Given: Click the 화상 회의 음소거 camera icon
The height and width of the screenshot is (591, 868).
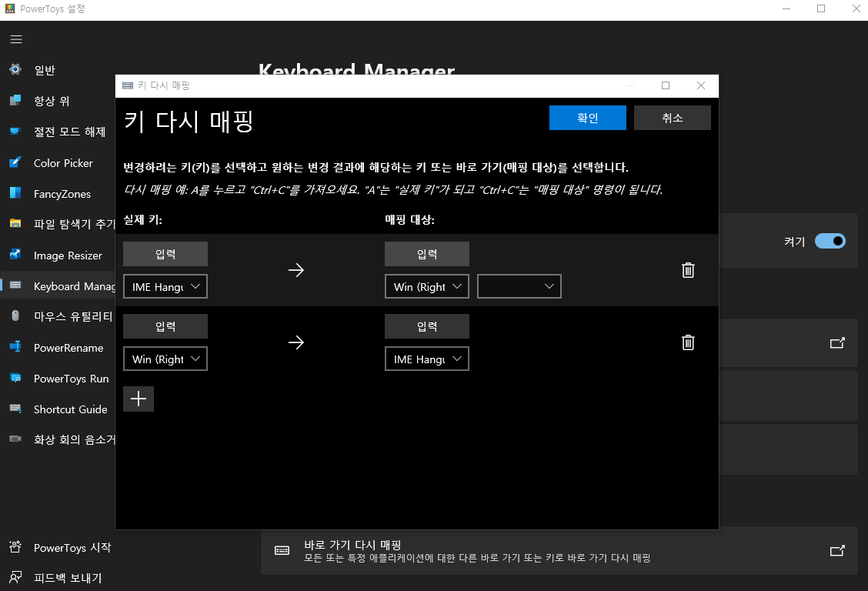Looking at the screenshot, I should point(15,439).
